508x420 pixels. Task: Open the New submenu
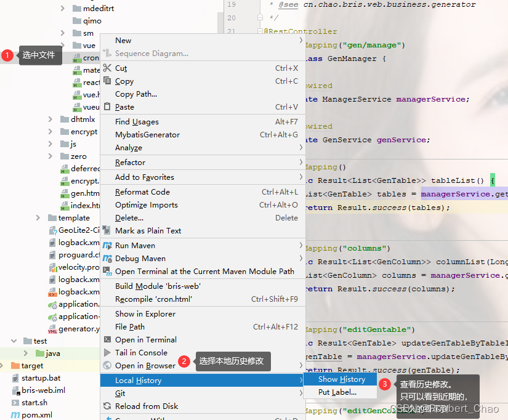203,41
